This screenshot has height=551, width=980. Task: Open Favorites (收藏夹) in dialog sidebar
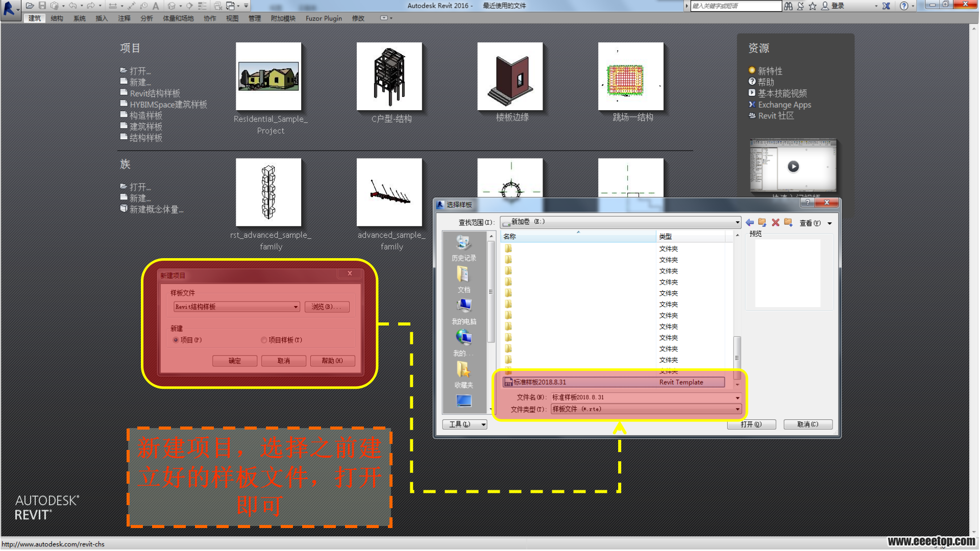click(463, 375)
